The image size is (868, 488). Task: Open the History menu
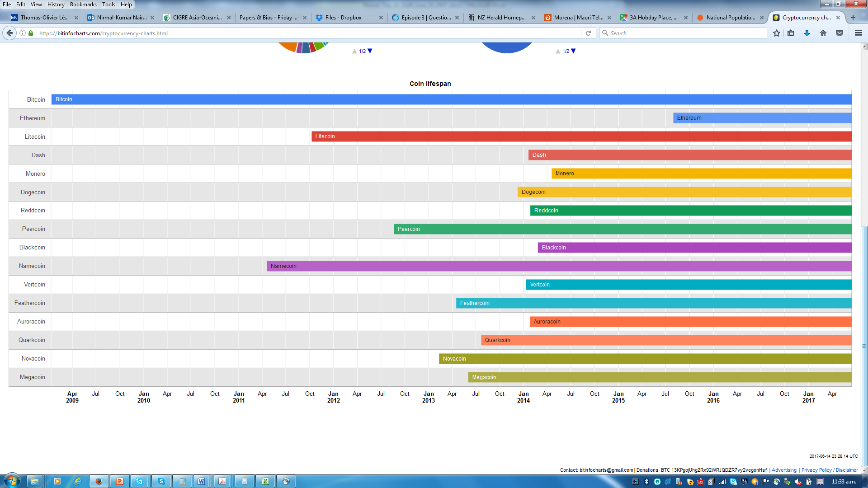pyautogui.click(x=56, y=5)
